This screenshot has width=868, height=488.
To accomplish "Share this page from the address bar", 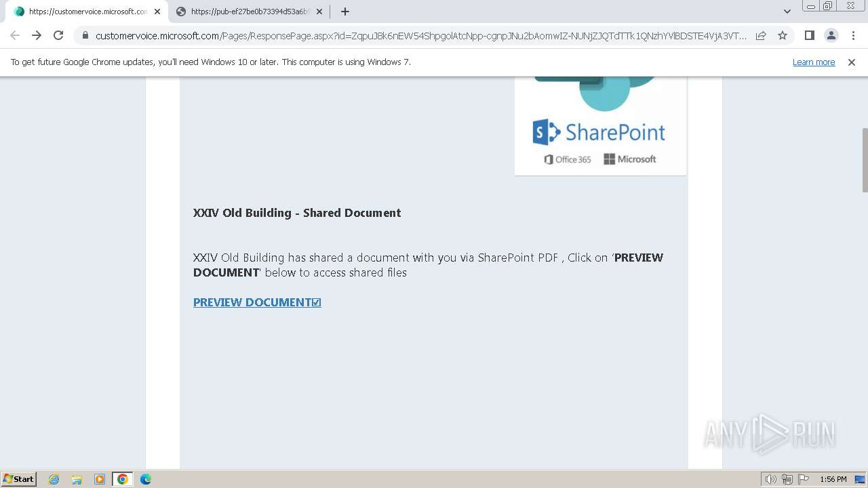I will (x=761, y=35).
